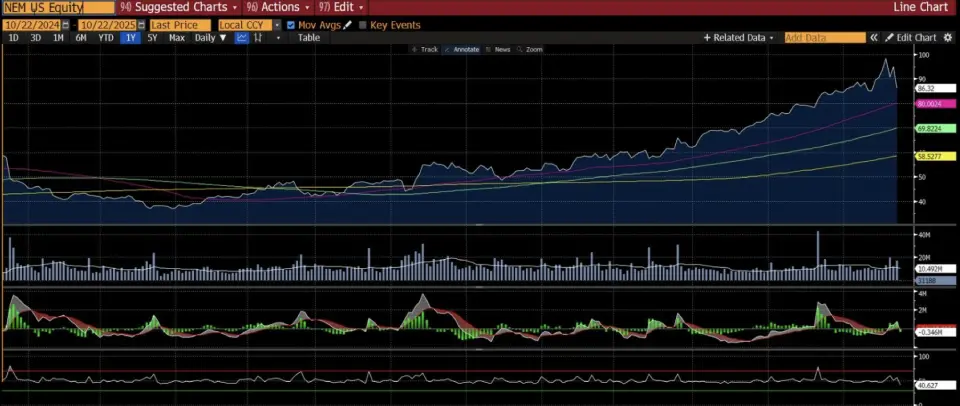Activate the Track crosshair tool
Image resolution: width=960 pixels, height=406 pixels.
click(x=428, y=49)
